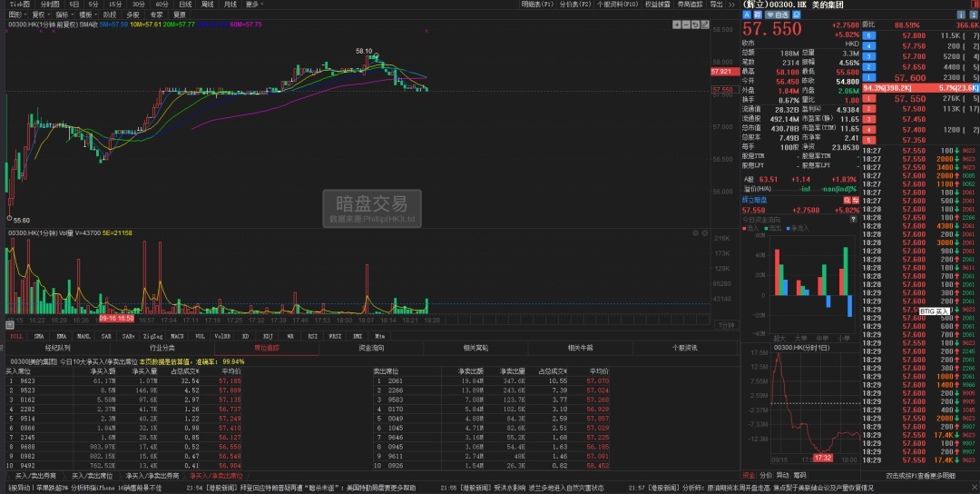Open 个股资料(F10)
980x494 pixels.
(618, 4)
